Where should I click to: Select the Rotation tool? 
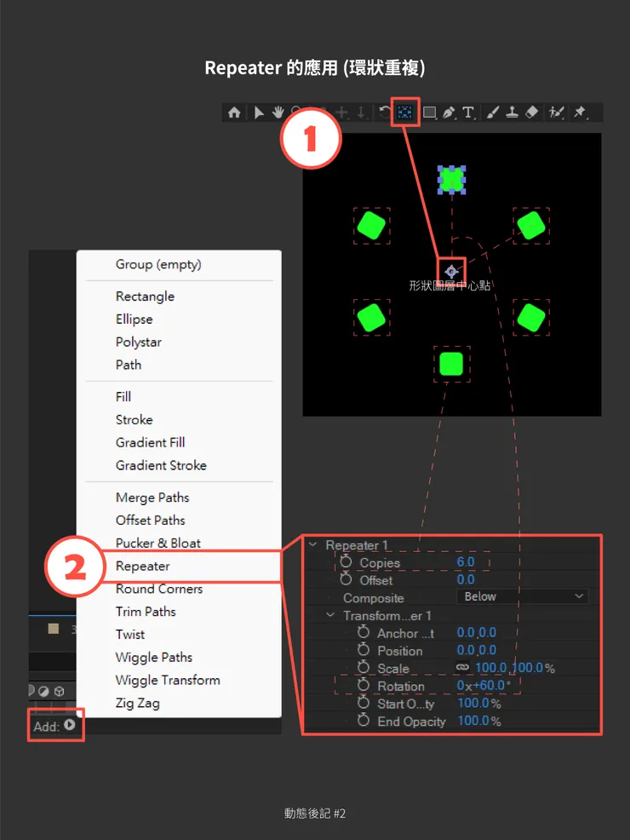[x=384, y=112]
